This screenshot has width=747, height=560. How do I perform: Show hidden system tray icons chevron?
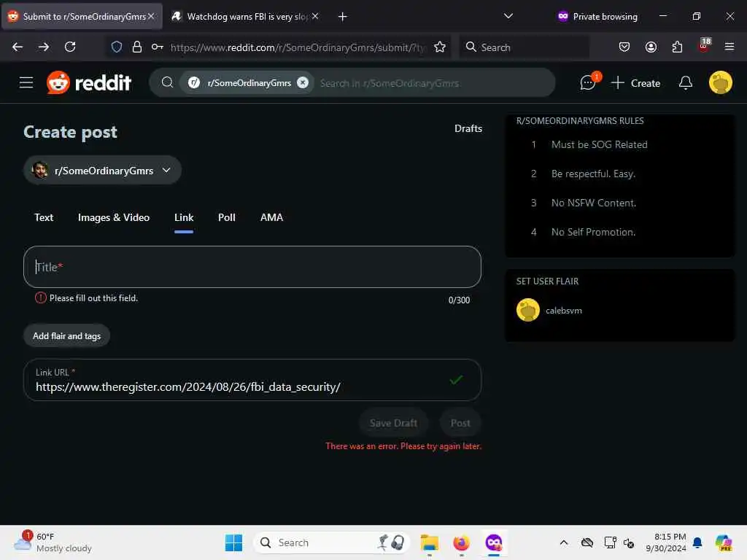pyautogui.click(x=564, y=542)
